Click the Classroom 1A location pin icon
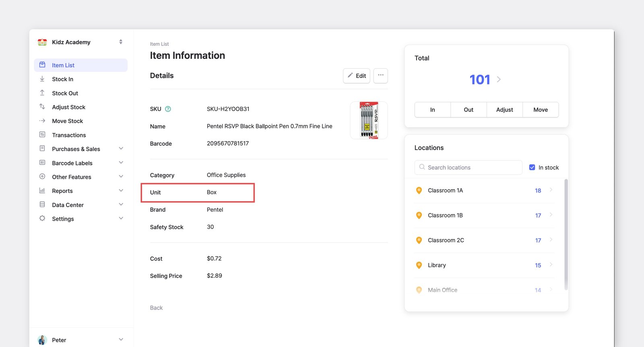 click(x=419, y=191)
